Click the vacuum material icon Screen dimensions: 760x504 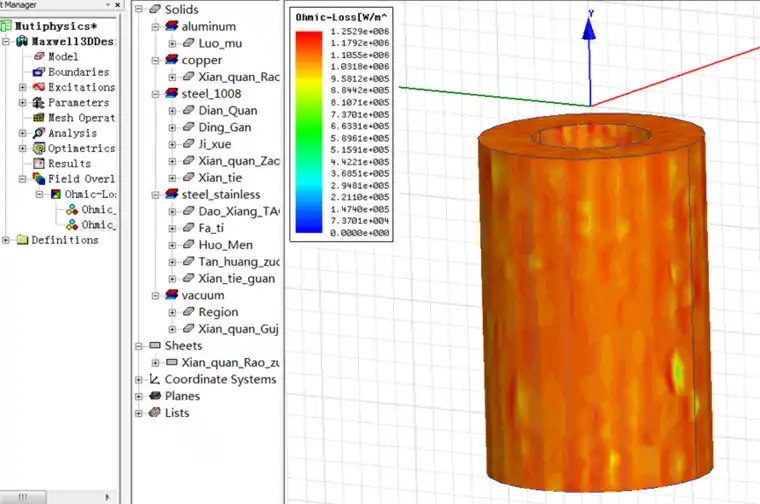click(172, 295)
